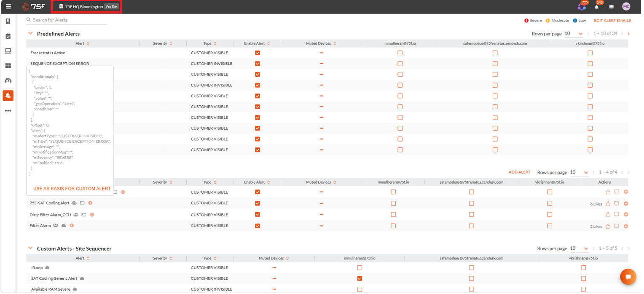Viewport: 644px width, 294px height.
Task: Open the buildings sidebar icon
Action: (8, 21)
